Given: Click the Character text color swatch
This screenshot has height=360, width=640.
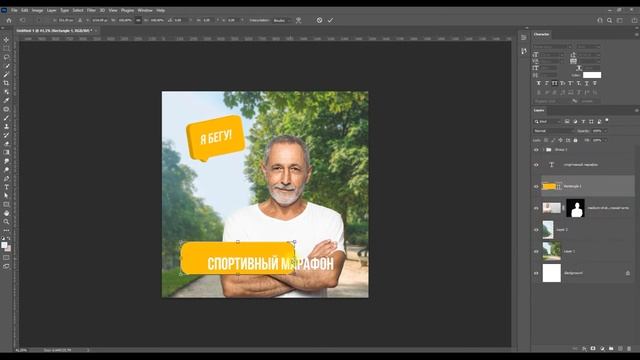Looking at the screenshot, I should [x=592, y=75].
